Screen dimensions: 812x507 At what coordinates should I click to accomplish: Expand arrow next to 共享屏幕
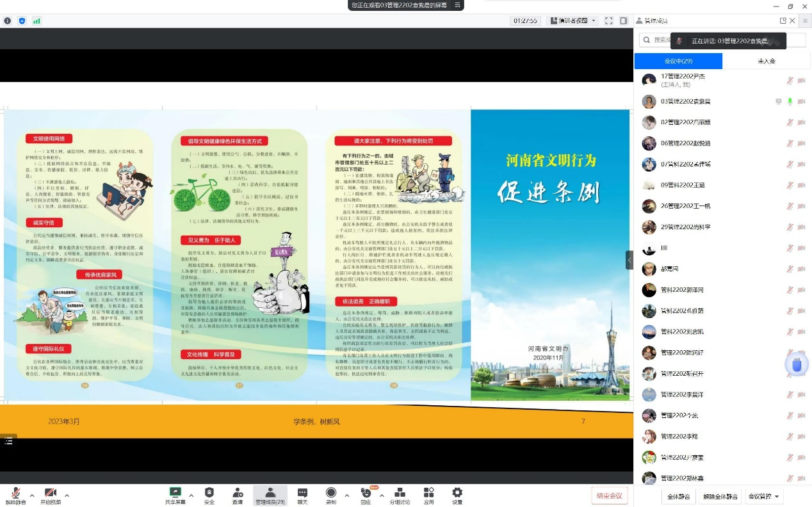(191, 495)
